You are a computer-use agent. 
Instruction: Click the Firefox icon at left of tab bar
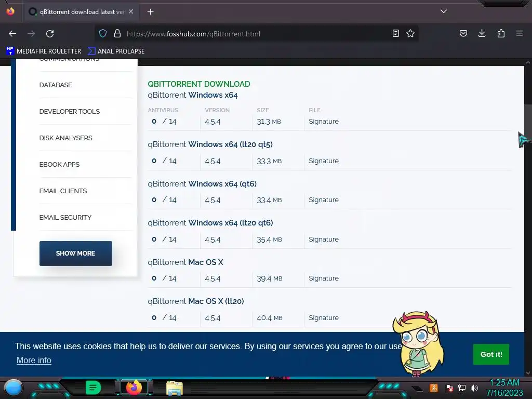[10, 11]
